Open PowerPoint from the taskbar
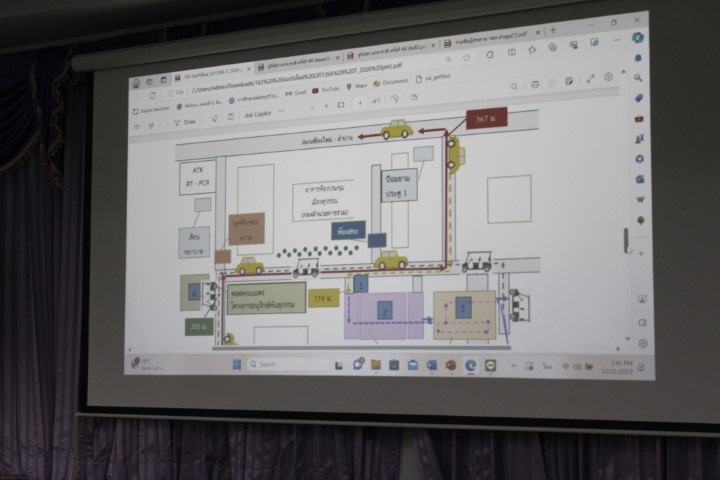This screenshot has width=720, height=480. (x=451, y=365)
